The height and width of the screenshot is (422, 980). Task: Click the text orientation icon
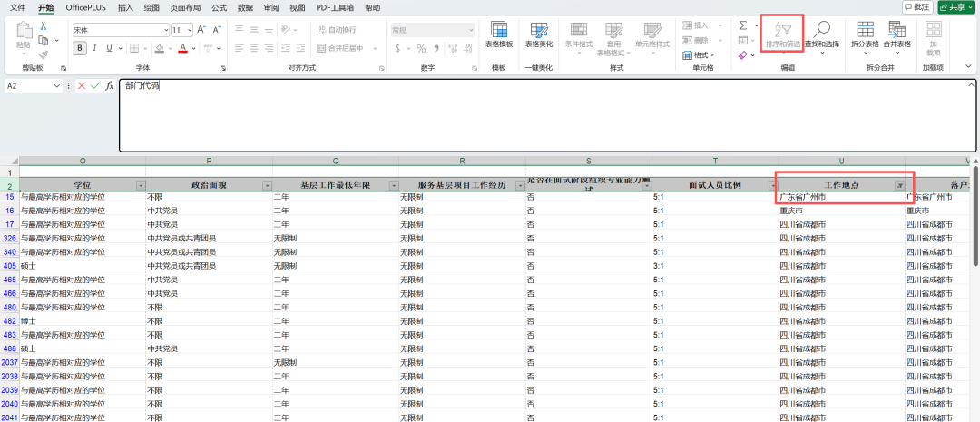pos(285,29)
